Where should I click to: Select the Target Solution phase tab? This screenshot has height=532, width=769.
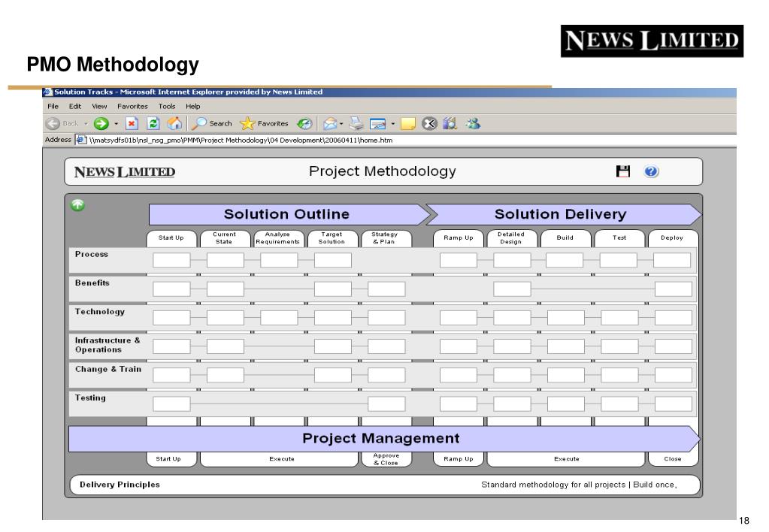(332, 237)
